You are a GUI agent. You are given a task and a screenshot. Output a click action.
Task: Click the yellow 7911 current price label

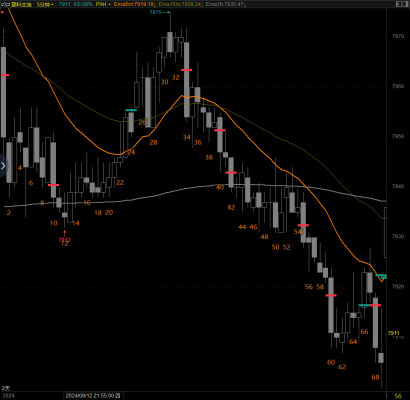coord(393,333)
